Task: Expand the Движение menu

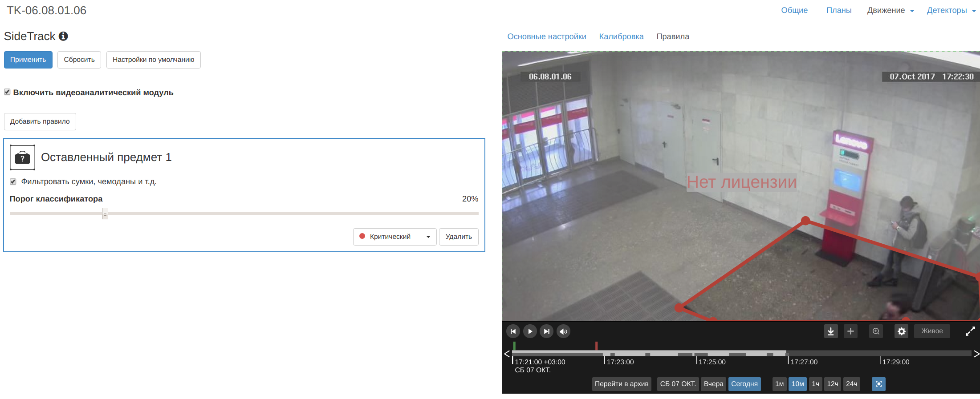Action: coord(891,10)
